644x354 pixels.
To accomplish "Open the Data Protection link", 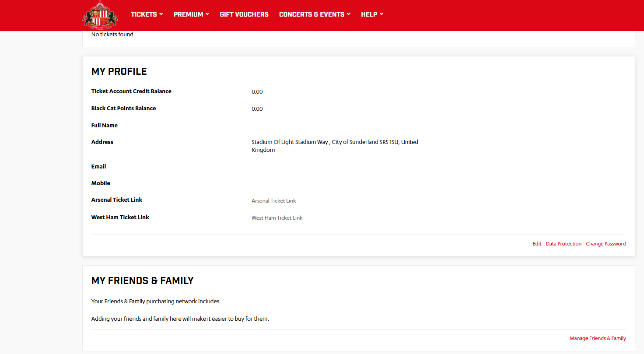I will click(x=563, y=244).
